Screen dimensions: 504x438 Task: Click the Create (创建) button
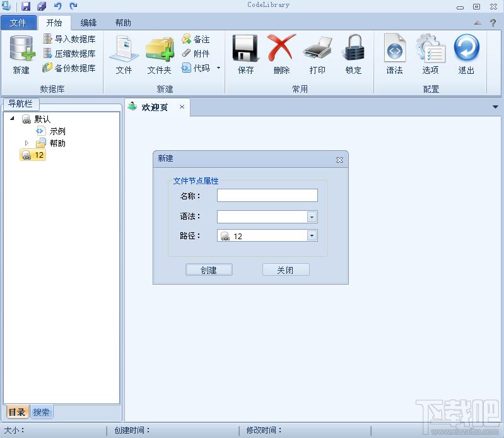tap(209, 270)
